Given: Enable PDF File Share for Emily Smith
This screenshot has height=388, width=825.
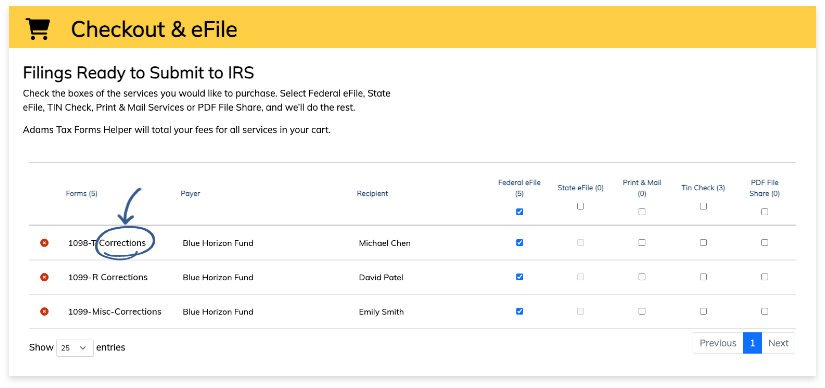Looking at the screenshot, I should click(x=764, y=311).
